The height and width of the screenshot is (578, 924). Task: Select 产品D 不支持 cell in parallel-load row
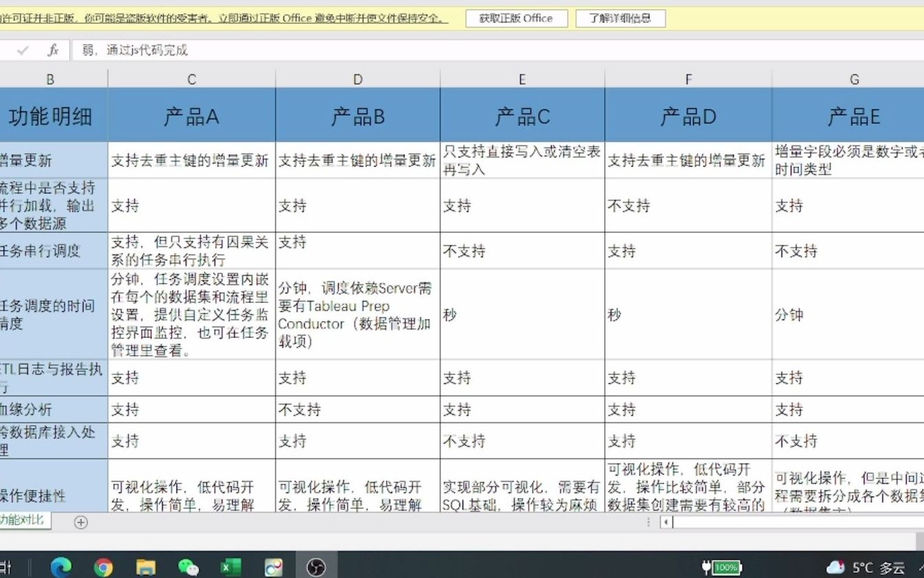[688, 205]
